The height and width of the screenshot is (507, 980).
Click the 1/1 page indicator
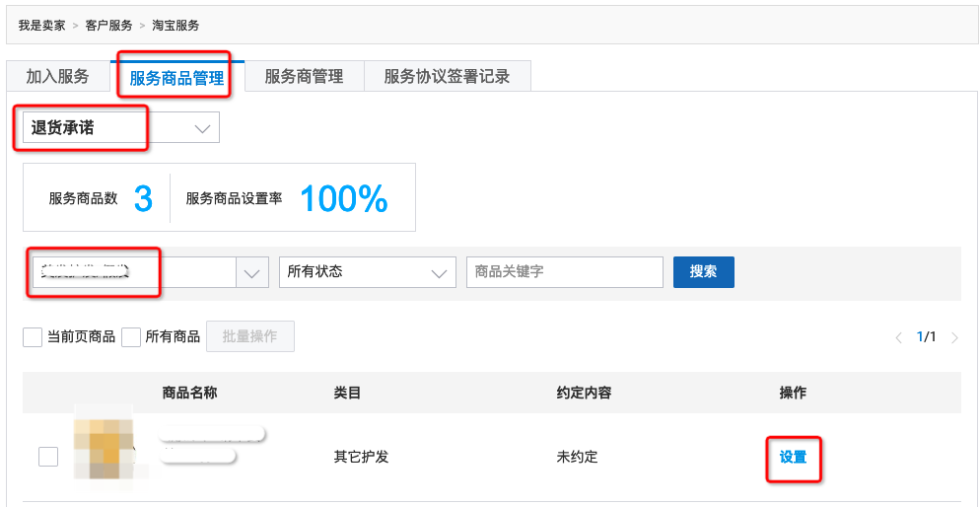click(x=926, y=337)
